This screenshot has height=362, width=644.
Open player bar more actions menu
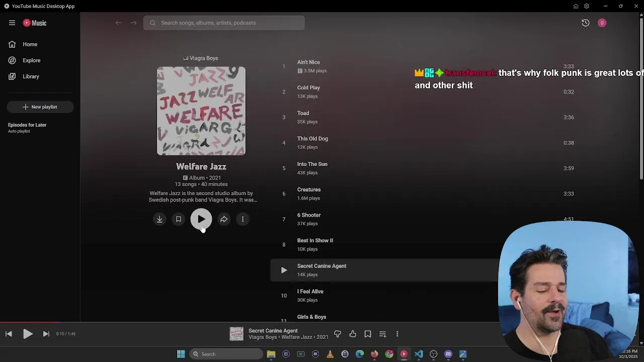click(x=397, y=334)
